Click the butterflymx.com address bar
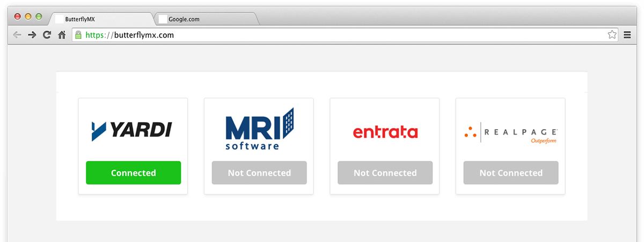Screen dimensions: 644x242 coord(345,35)
